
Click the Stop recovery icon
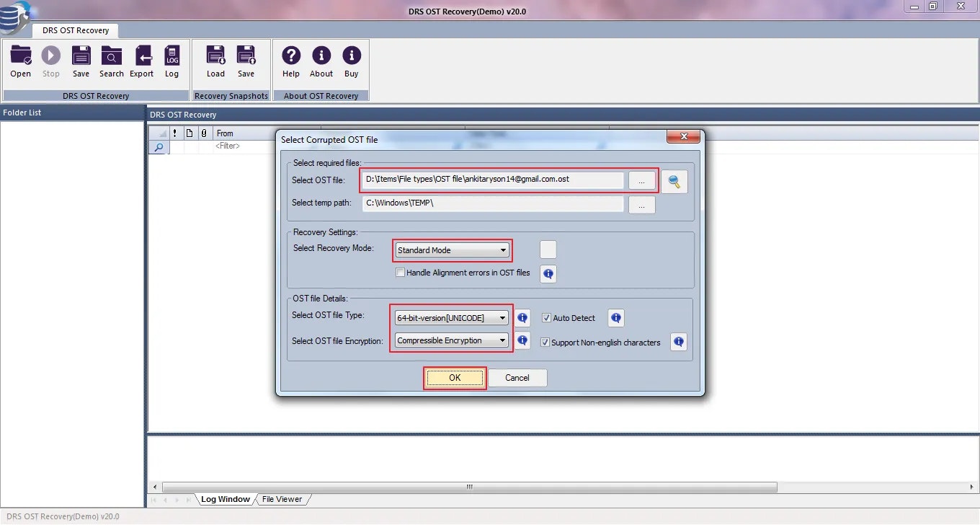[51, 61]
